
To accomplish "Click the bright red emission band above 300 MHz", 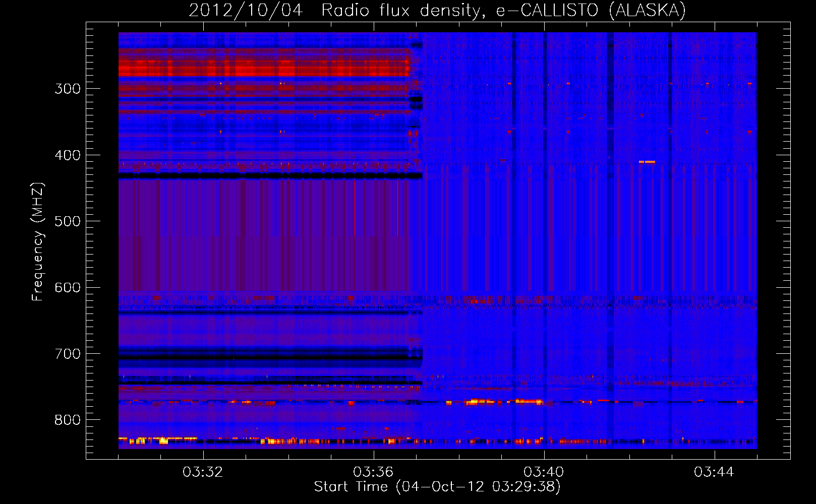I will coord(264,68).
